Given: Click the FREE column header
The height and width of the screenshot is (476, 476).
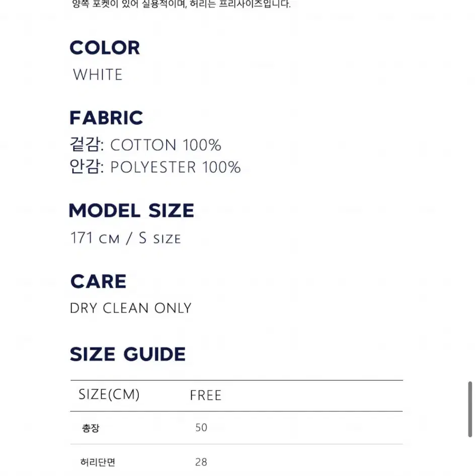Looking at the screenshot, I should point(206,395).
